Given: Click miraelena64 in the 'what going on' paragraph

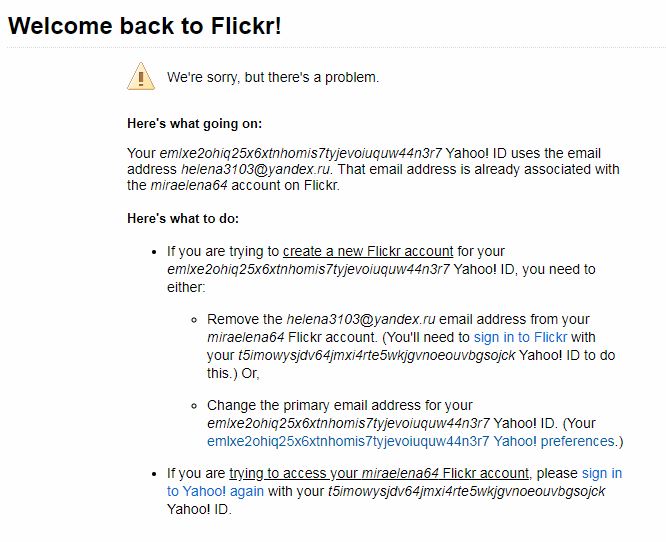Looking at the screenshot, I should (189, 185).
